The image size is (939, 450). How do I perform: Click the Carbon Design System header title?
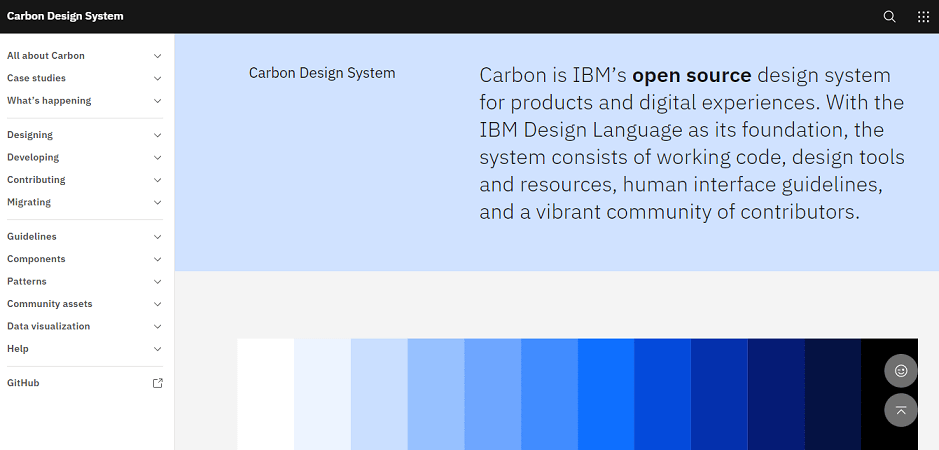[x=65, y=16]
